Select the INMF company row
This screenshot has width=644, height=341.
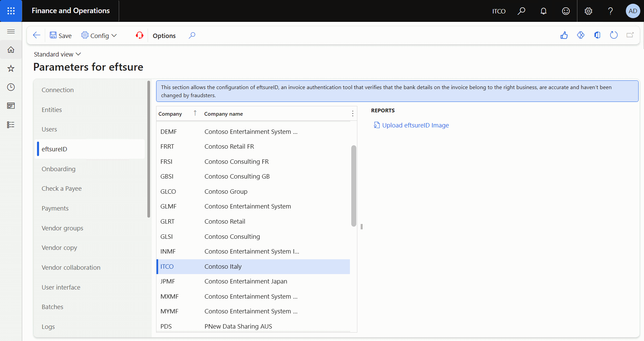(x=253, y=251)
